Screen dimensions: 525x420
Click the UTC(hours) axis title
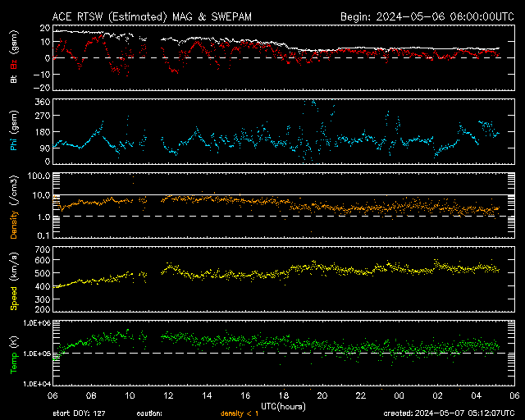tap(283, 407)
